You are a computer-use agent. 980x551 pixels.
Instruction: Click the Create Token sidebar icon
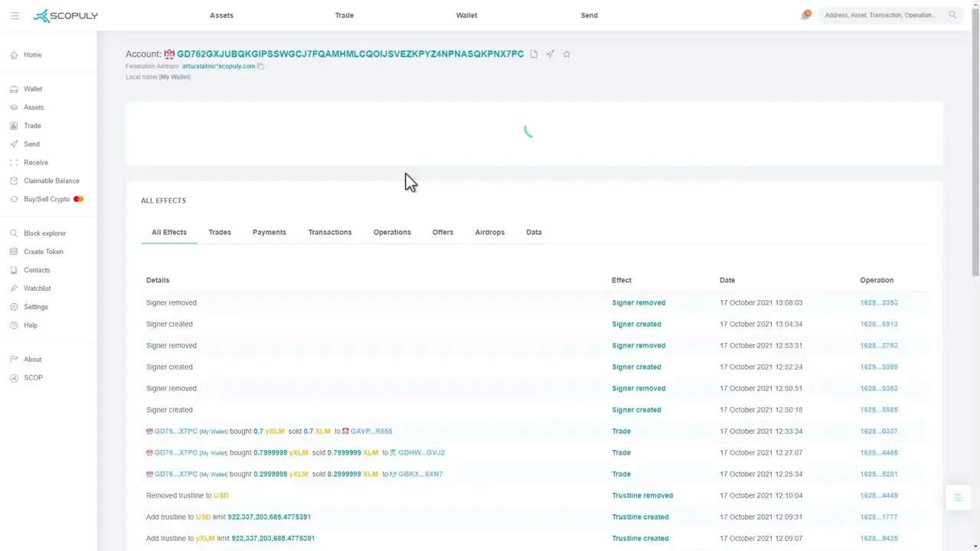14,252
